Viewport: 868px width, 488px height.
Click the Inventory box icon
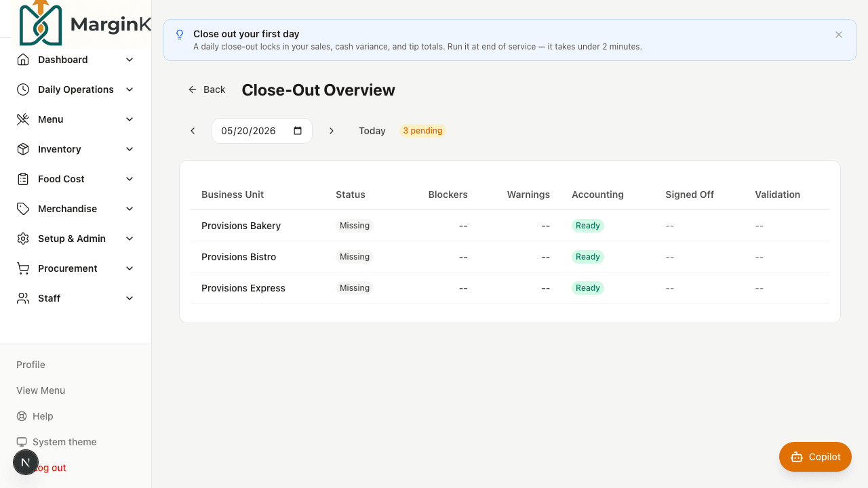[x=23, y=149]
